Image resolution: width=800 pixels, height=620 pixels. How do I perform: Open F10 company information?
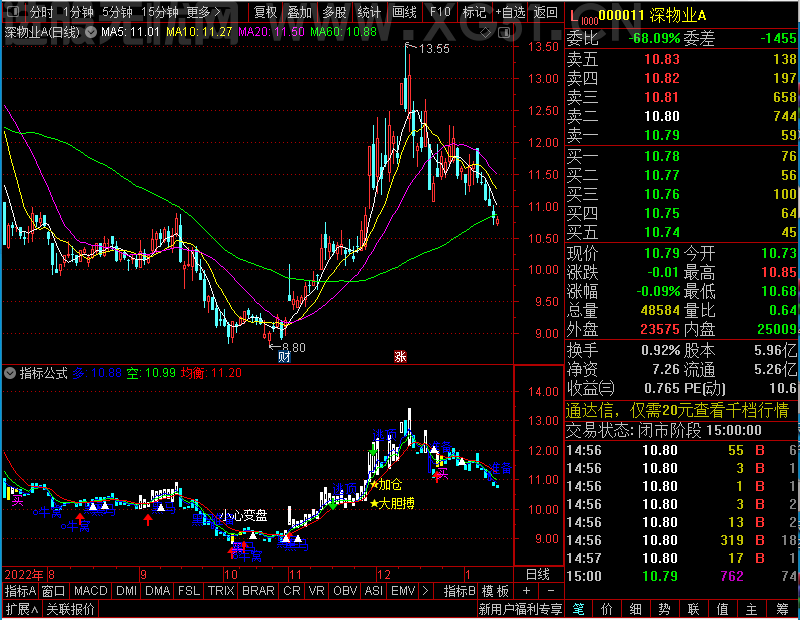(440, 11)
